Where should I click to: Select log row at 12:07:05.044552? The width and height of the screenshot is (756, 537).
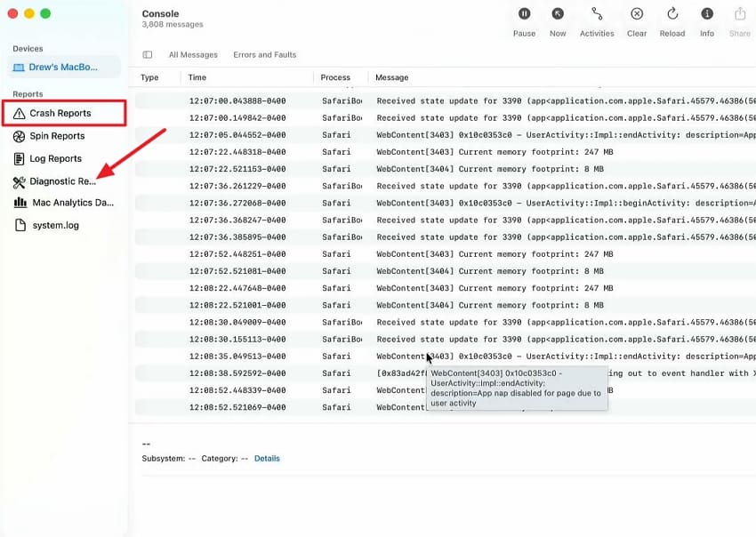(446, 135)
